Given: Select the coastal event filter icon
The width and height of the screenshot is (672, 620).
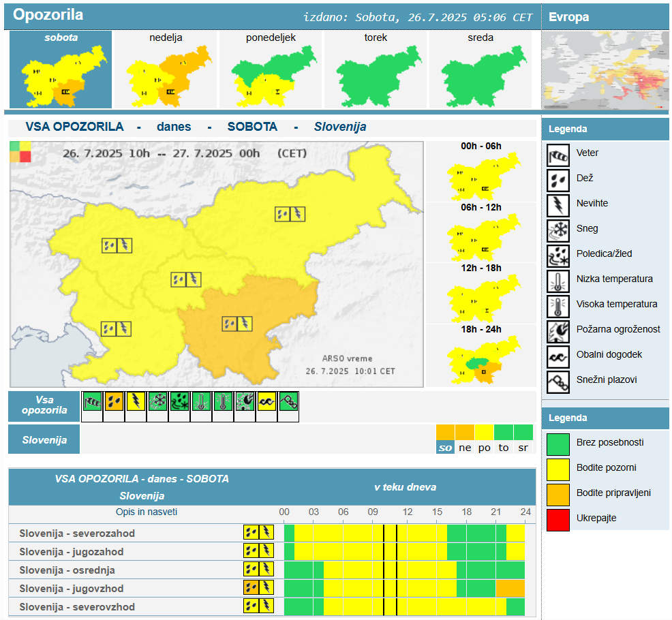Looking at the screenshot, I should coord(266,401).
